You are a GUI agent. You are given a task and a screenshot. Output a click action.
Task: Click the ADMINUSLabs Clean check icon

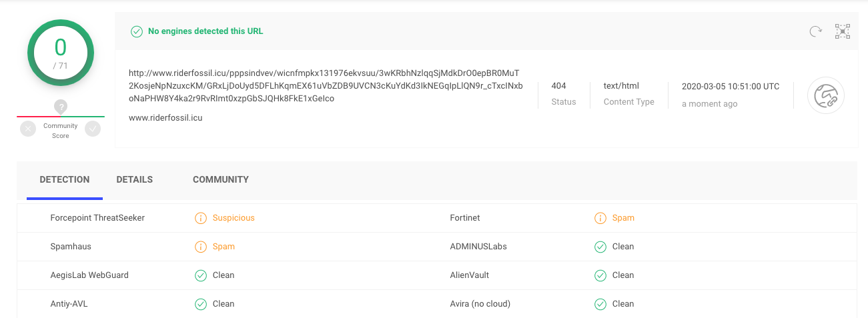600,247
